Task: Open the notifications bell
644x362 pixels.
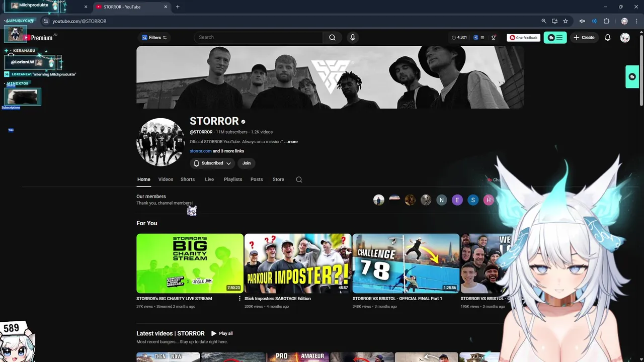Action: point(608,38)
